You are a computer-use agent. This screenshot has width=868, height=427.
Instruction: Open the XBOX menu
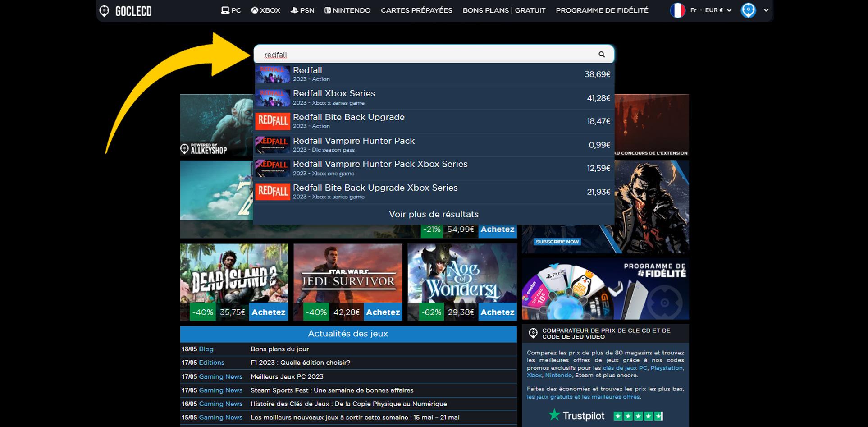pyautogui.click(x=266, y=10)
